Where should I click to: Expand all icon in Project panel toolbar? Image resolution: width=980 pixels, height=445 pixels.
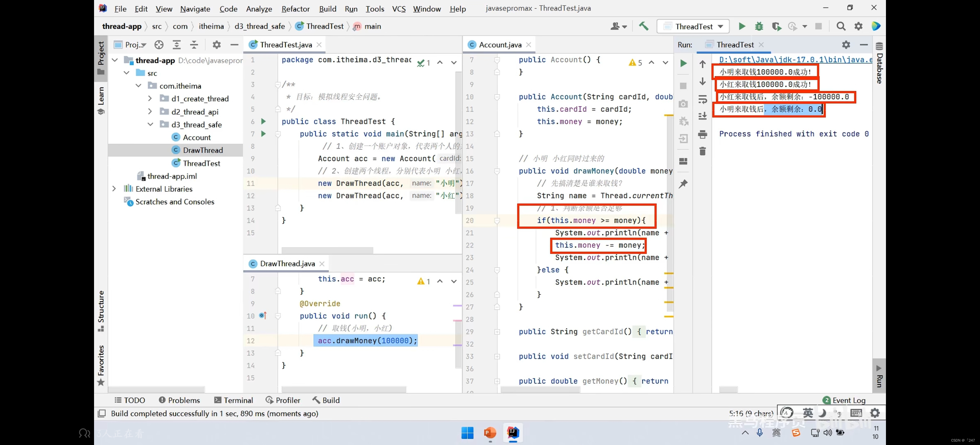click(x=177, y=45)
